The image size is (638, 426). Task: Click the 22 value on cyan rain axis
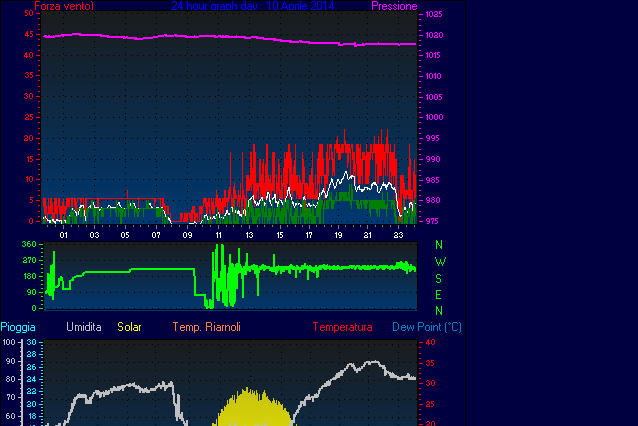(32, 391)
